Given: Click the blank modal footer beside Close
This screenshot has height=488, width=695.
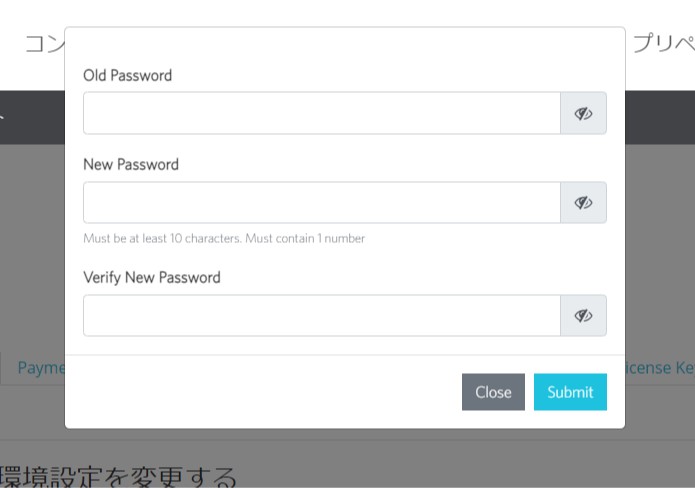Looking at the screenshot, I should point(264,392).
